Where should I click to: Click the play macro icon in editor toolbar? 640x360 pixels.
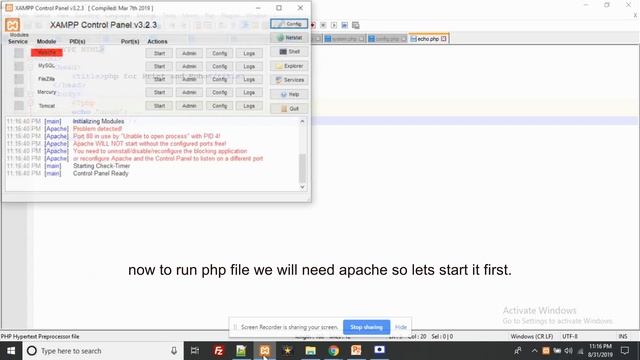click(x=333, y=25)
